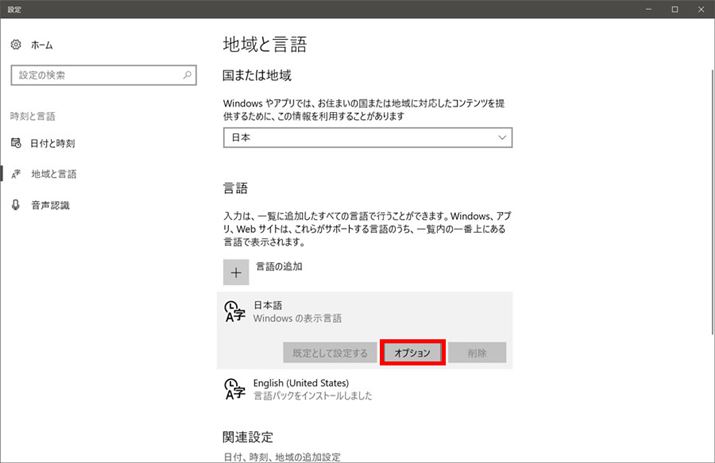This screenshot has height=463, width=715.
Task: Click the plus icon to add language
Action: [x=236, y=272]
